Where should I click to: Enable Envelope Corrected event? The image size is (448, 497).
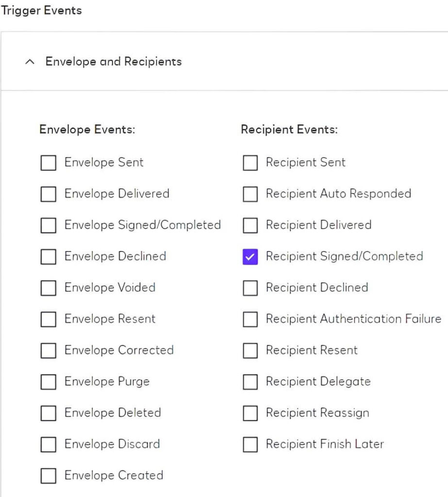point(48,350)
